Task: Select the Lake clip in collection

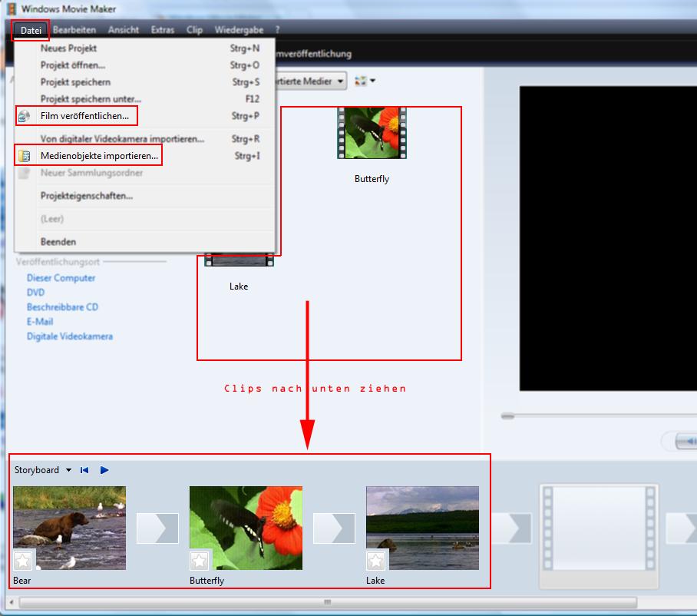Action: 239,260
